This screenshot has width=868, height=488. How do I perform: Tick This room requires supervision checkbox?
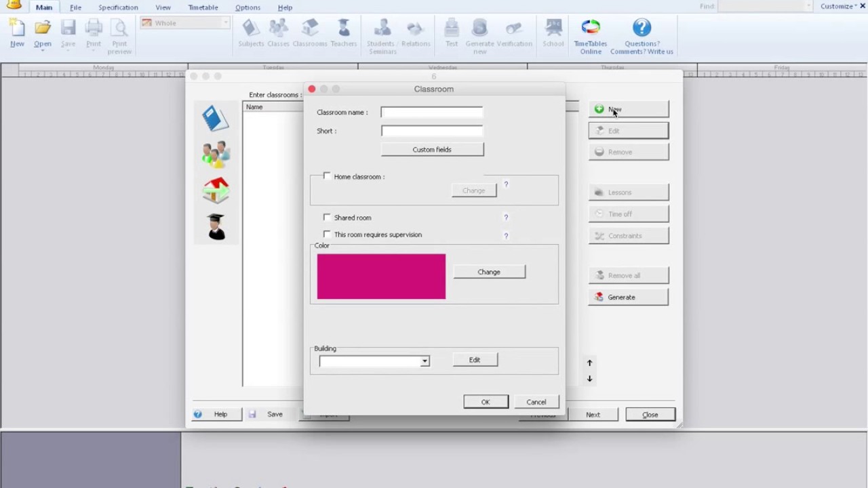[x=327, y=235]
